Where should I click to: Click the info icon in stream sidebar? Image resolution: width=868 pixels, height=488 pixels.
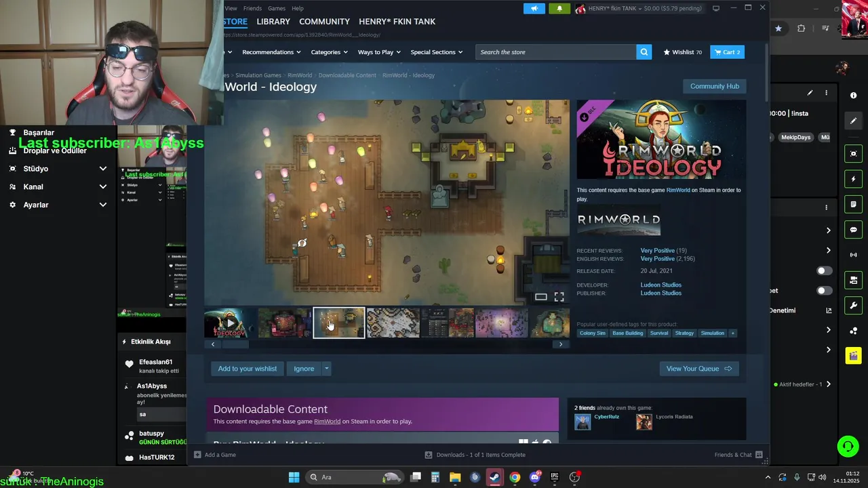coord(854,96)
